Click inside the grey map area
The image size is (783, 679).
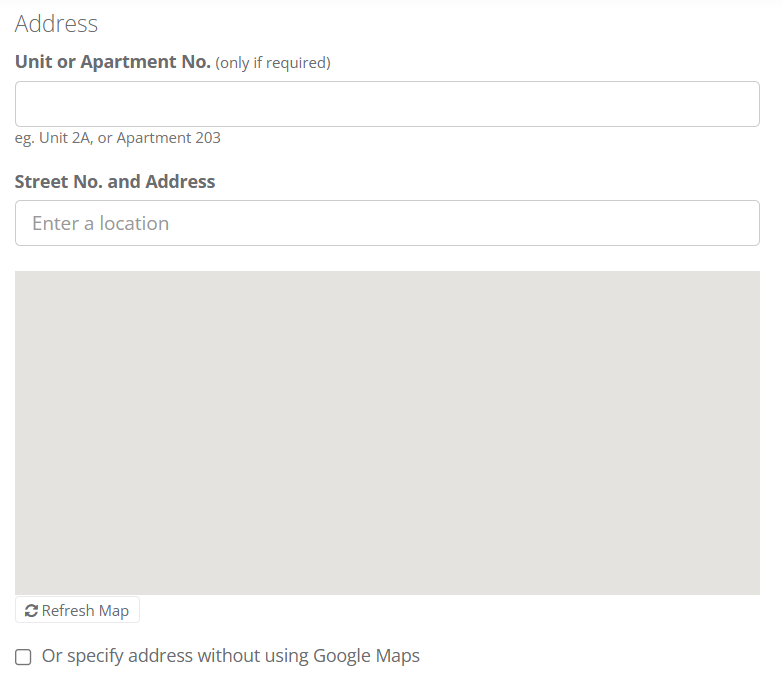[x=388, y=433]
